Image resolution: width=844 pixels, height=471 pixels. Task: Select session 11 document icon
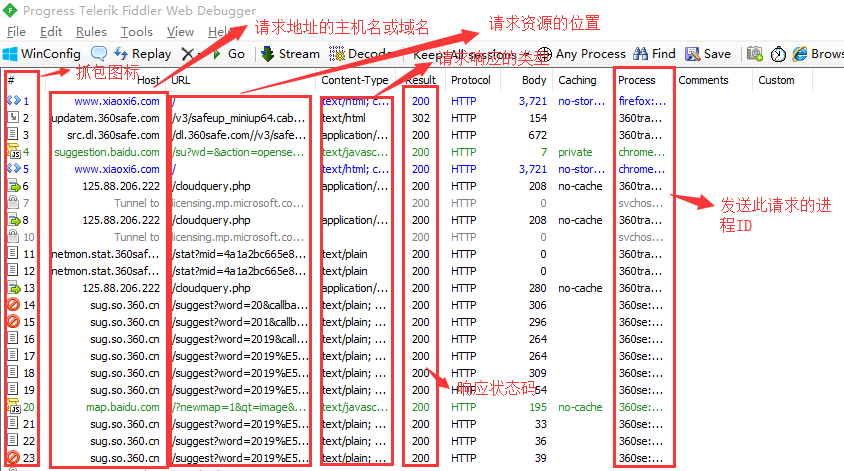pyautogui.click(x=13, y=253)
